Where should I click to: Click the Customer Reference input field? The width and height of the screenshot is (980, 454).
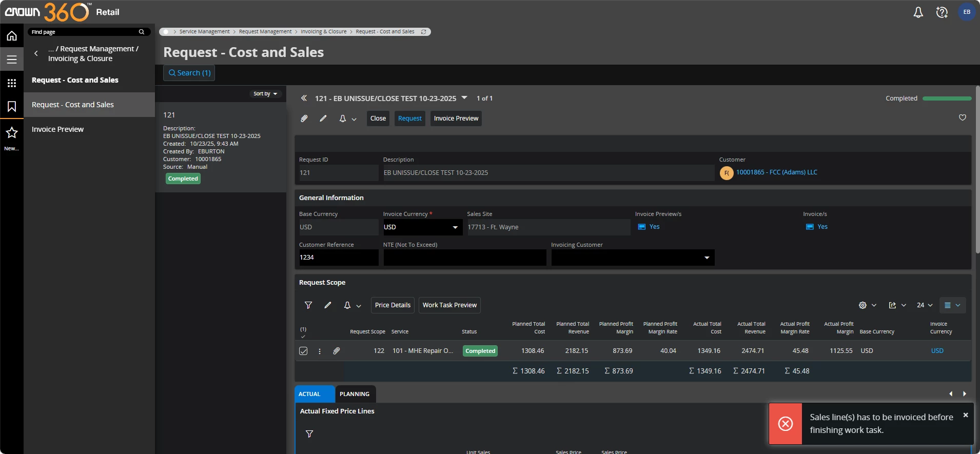[x=338, y=258]
